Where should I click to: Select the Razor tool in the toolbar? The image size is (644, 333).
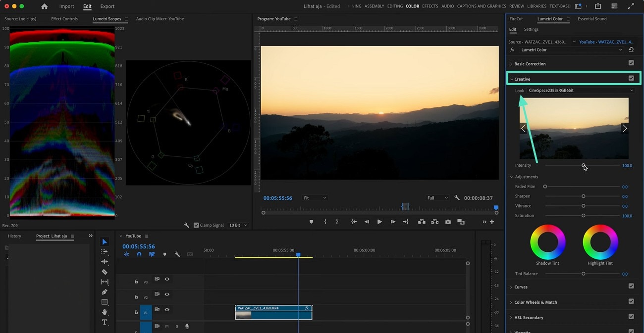click(105, 272)
